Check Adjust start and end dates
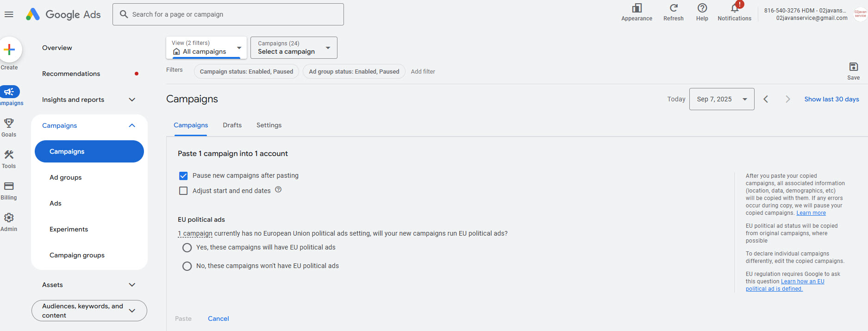Viewport: 868px width, 331px height. pos(183,191)
